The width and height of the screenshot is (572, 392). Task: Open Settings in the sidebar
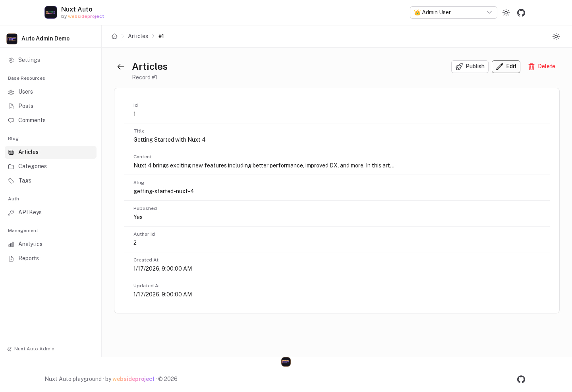[51, 60]
